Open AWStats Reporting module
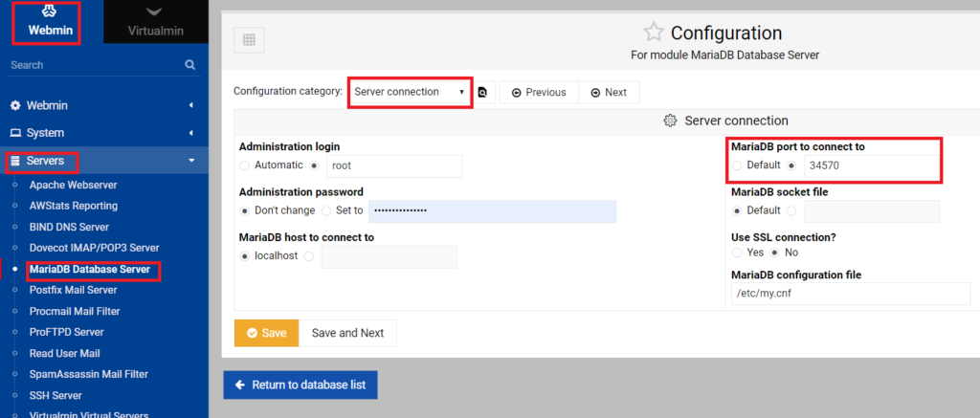Screen dimensions: 980x418 pyautogui.click(x=73, y=206)
